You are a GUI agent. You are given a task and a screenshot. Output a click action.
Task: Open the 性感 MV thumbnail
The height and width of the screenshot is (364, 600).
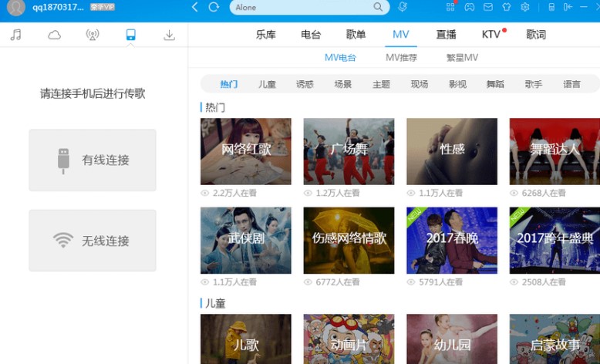(x=452, y=151)
